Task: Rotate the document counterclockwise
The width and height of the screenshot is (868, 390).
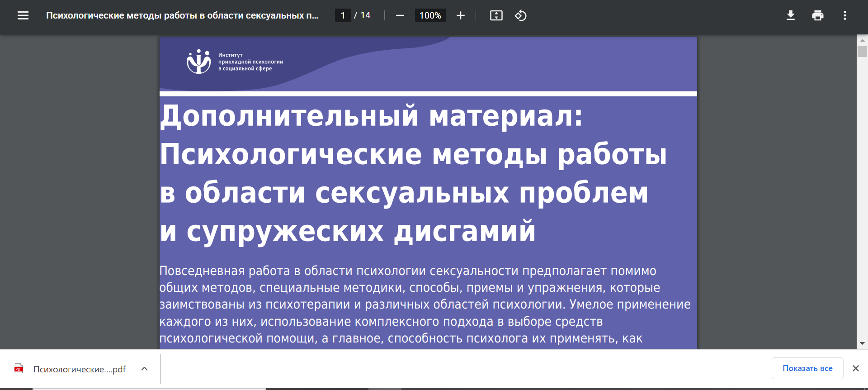Action: [521, 15]
